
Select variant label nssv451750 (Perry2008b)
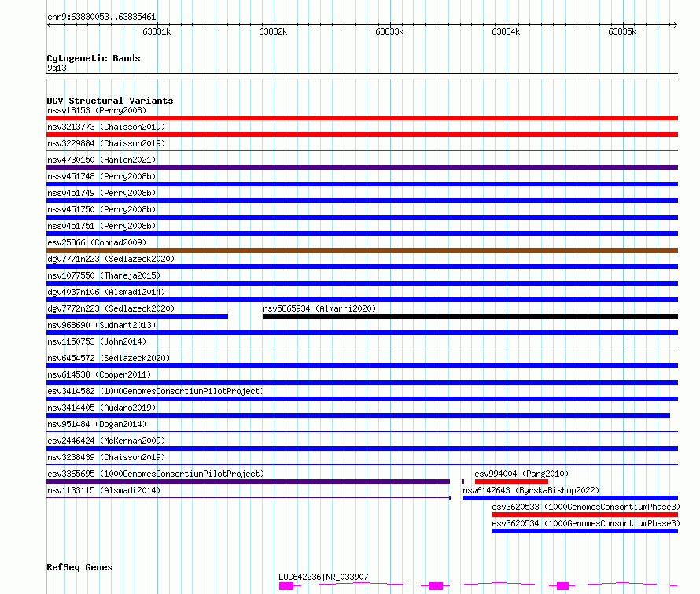tap(101, 209)
